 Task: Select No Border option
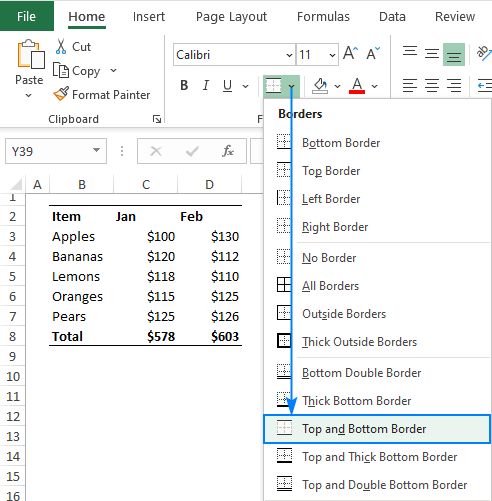377,258
